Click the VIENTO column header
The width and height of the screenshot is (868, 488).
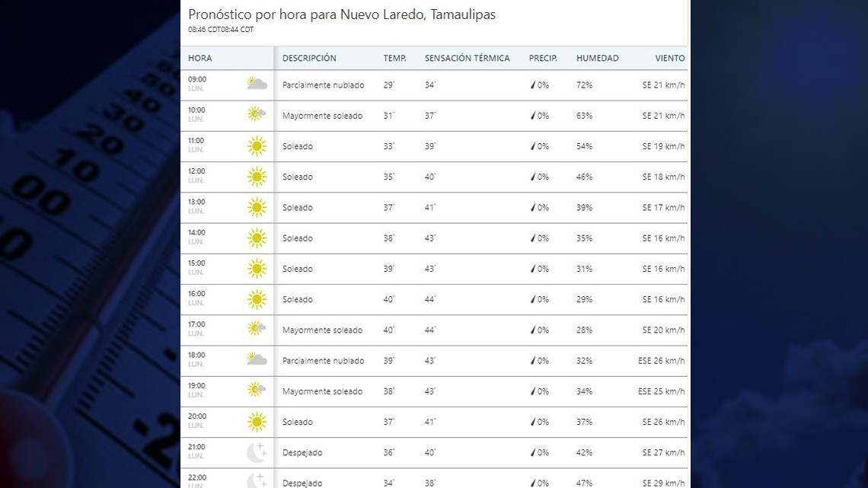670,58
